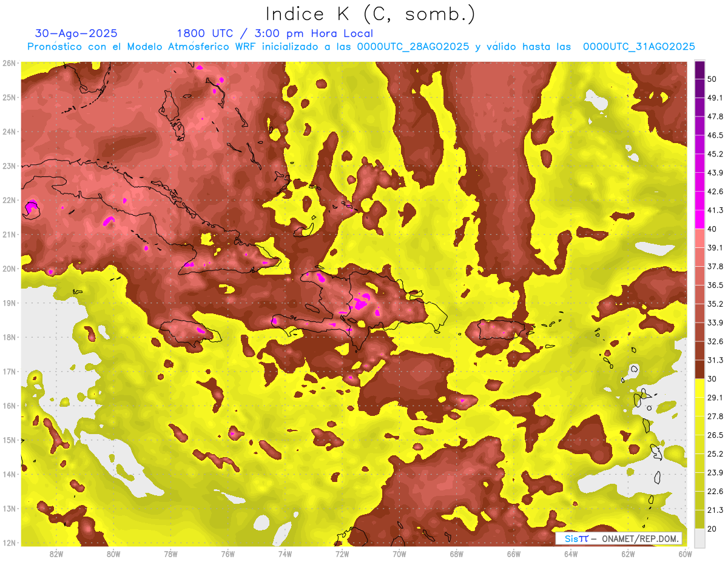
Task: Click the '20' legend value
Action: tap(713, 528)
